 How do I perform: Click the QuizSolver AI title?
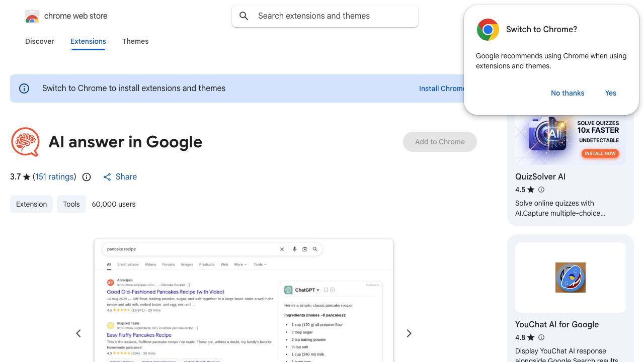(x=540, y=176)
